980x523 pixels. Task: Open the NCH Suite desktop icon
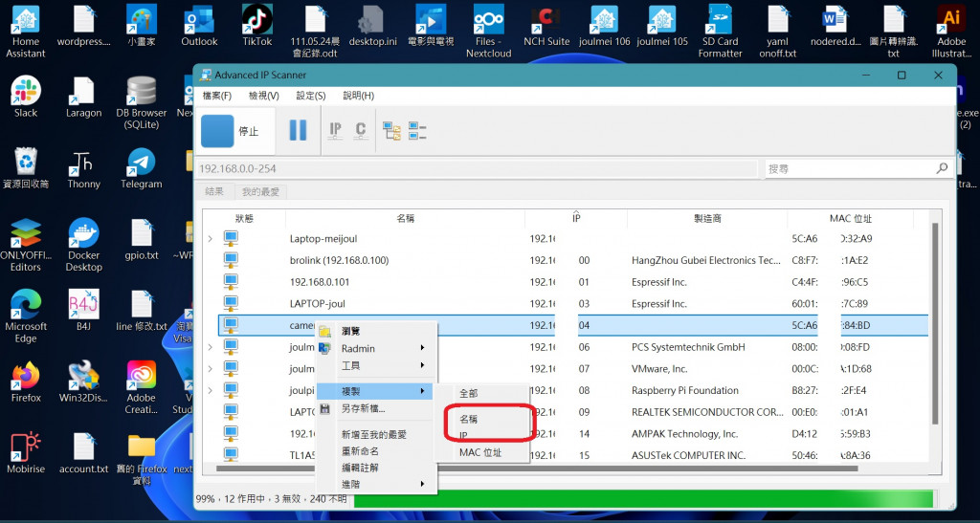(x=546, y=26)
